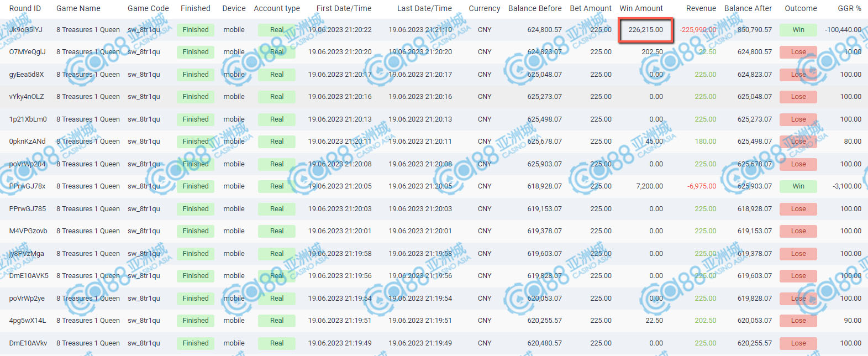868x356 pixels.
Task: Click the Last Date/Time 19.06.2023 21:21:10
Action: (420, 30)
